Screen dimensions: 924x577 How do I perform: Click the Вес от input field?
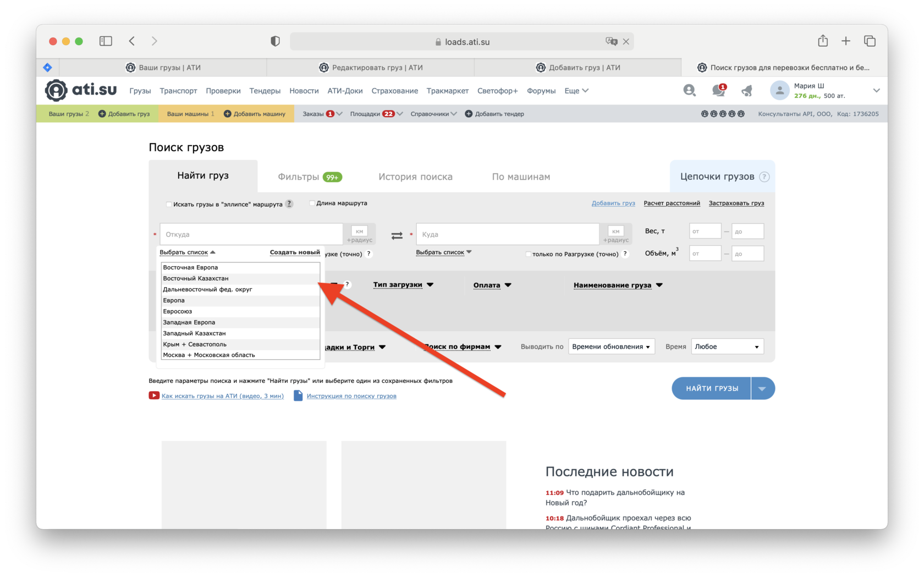[x=705, y=231]
